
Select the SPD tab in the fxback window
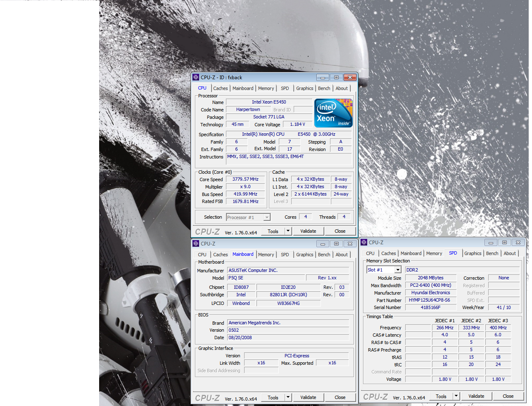pos(285,88)
